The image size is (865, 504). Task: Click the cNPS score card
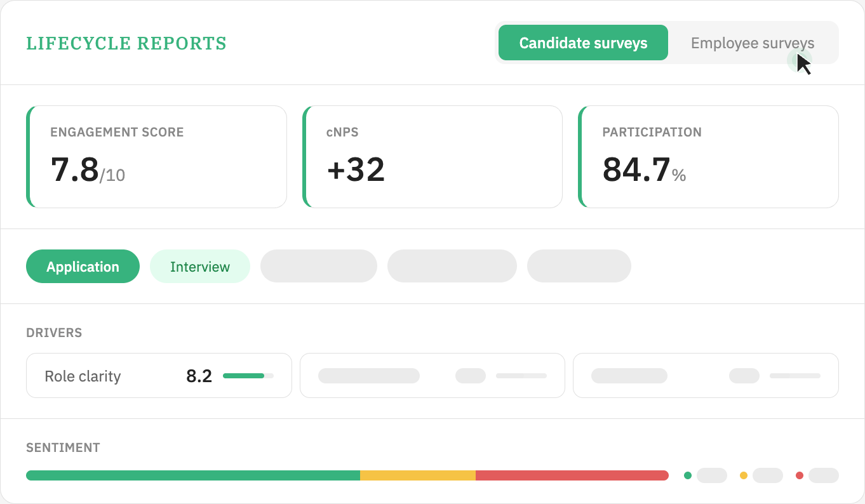pos(432,156)
